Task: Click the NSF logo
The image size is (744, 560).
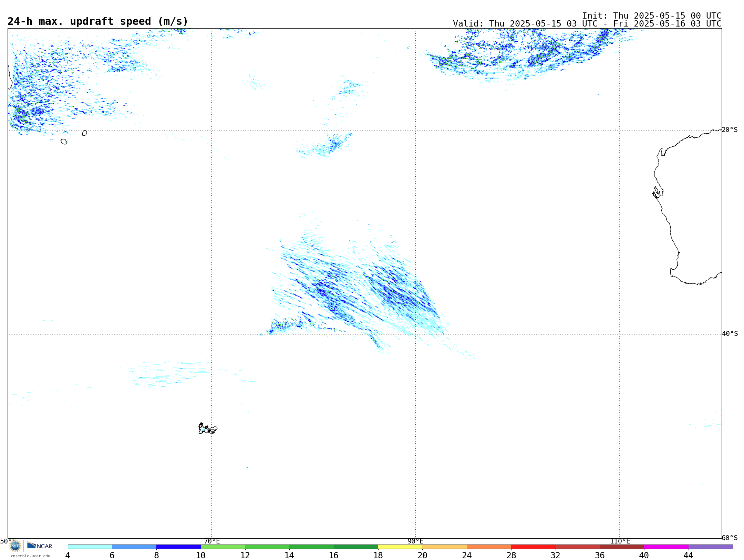Action: (15, 546)
